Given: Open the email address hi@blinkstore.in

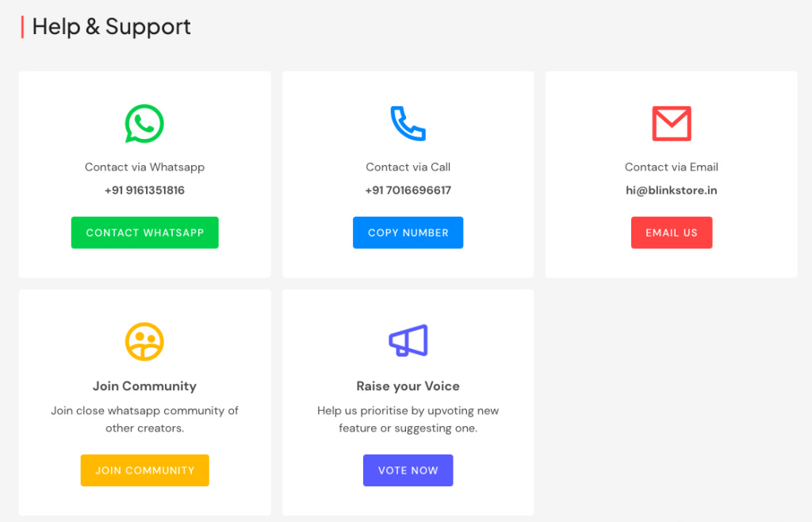Looking at the screenshot, I should (x=672, y=190).
